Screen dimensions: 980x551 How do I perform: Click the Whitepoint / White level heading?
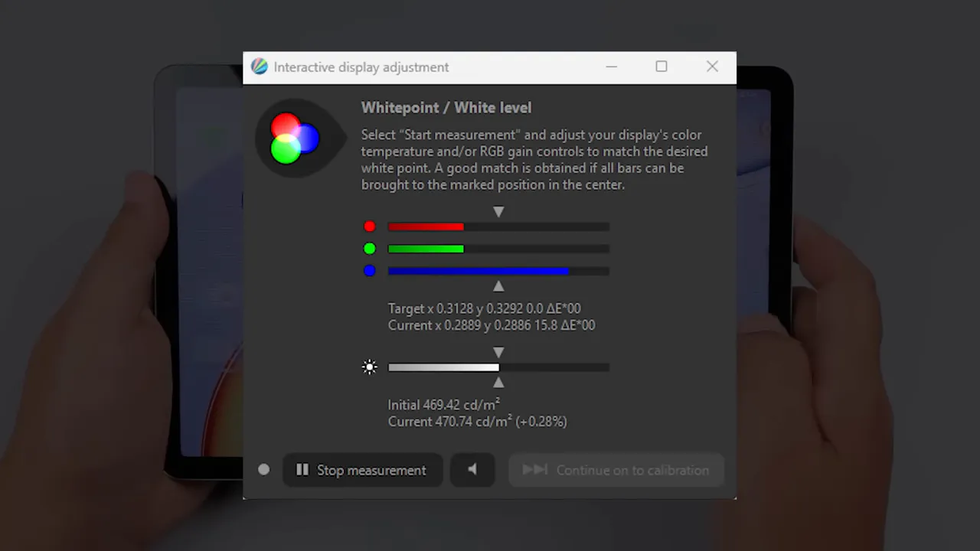click(x=446, y=108)
